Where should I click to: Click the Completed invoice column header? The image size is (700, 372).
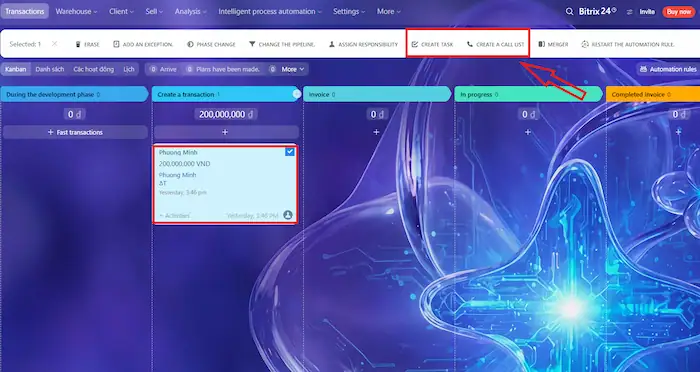pos(653,94)
